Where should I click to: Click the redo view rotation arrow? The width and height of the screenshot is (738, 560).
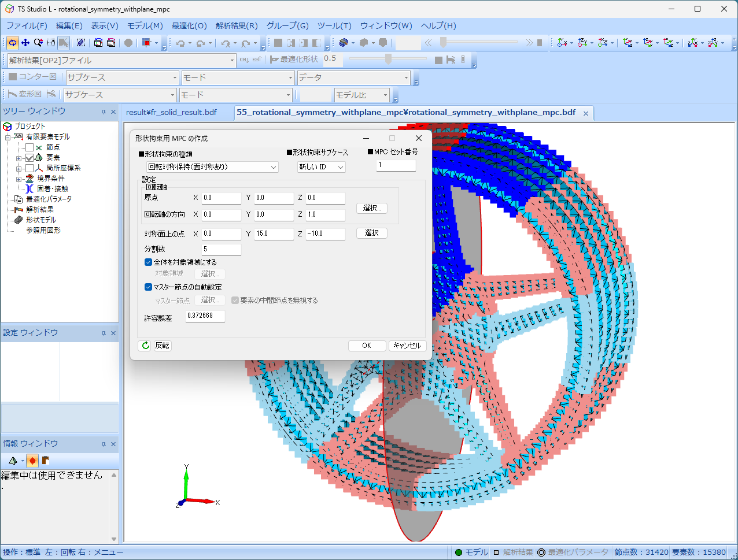(x=201, y=43)
